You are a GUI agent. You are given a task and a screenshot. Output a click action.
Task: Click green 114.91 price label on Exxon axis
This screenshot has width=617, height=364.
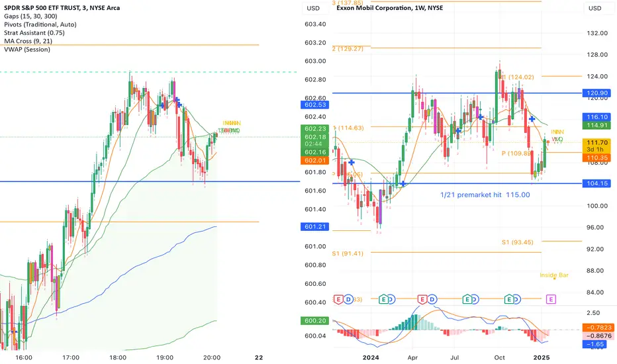pos(597,125)
